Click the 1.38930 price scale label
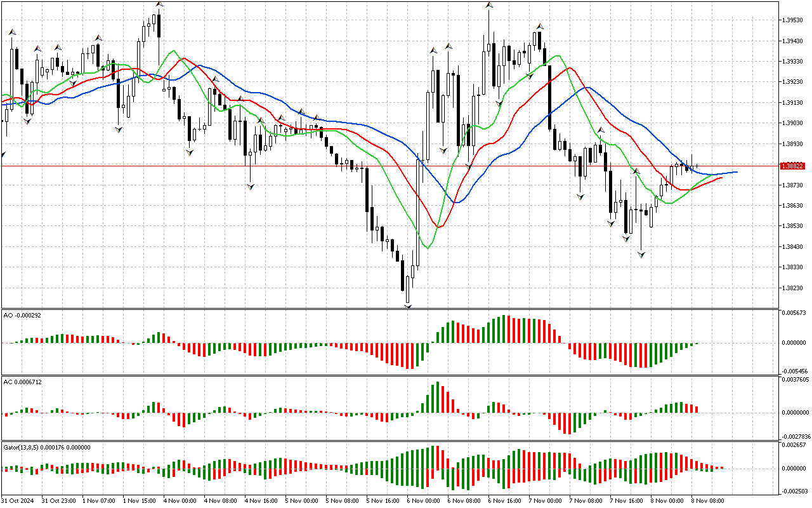Screen dimensions: 812x508 pyautogui.click(x=793, y=144)
